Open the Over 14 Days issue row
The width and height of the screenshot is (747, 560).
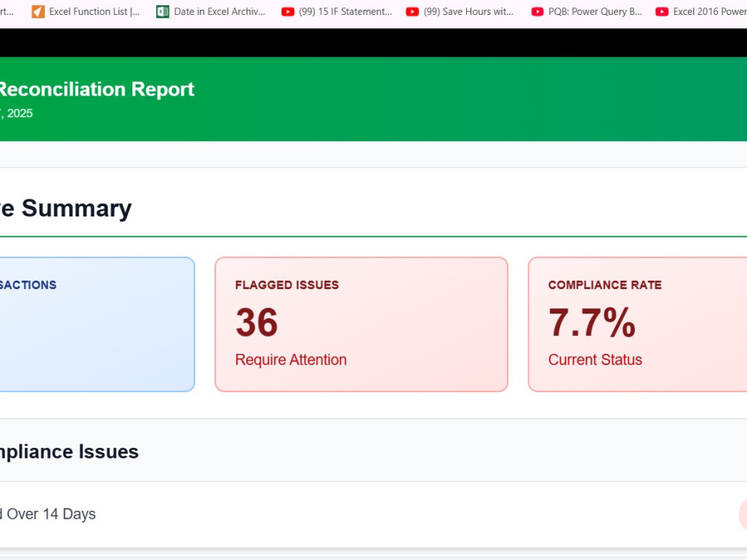(373, 514)
